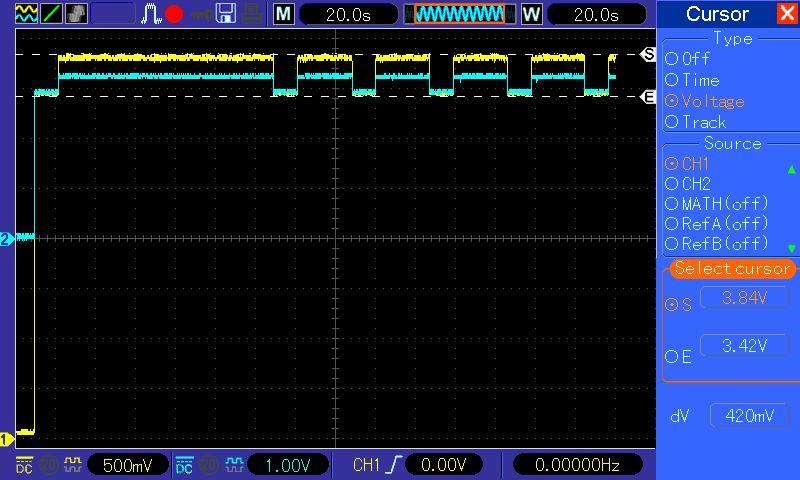
Task: Click the gray persistence waveform icon
Action: tap(76, 14)
